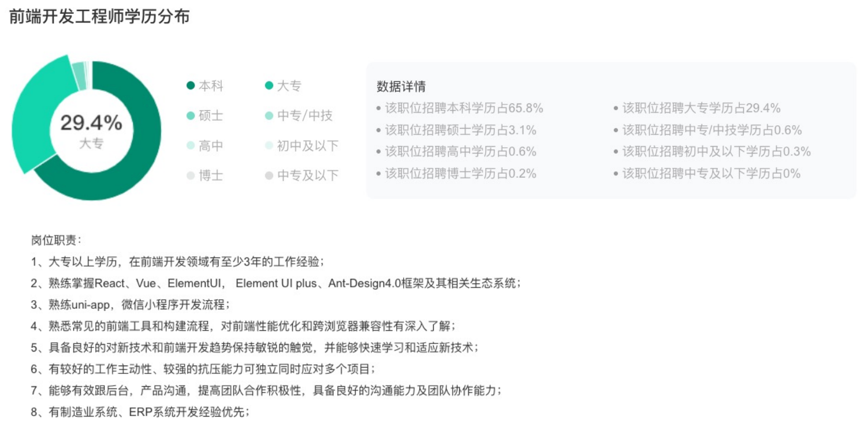Click the 岗位职责 section label
The image size is (868, 434).
pos(57,240)
